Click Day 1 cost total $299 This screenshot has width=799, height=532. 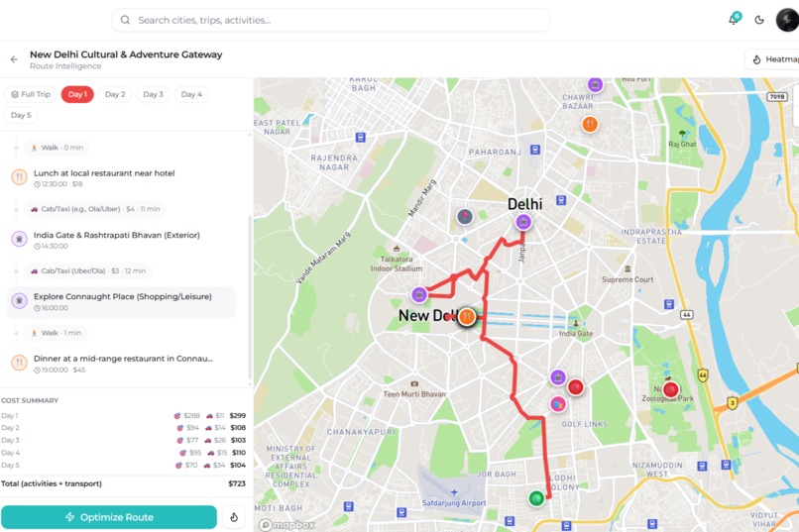(x=238, y=415)
